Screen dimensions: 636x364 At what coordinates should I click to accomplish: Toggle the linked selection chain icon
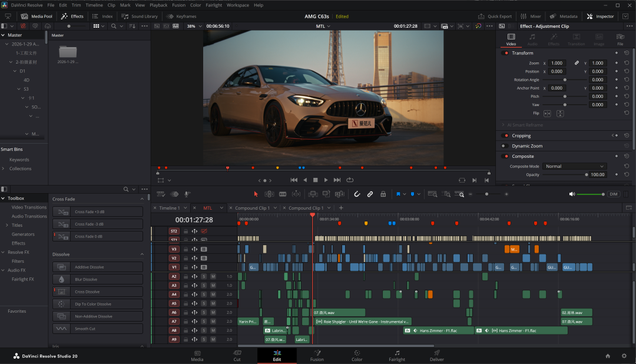coord(370,194)
